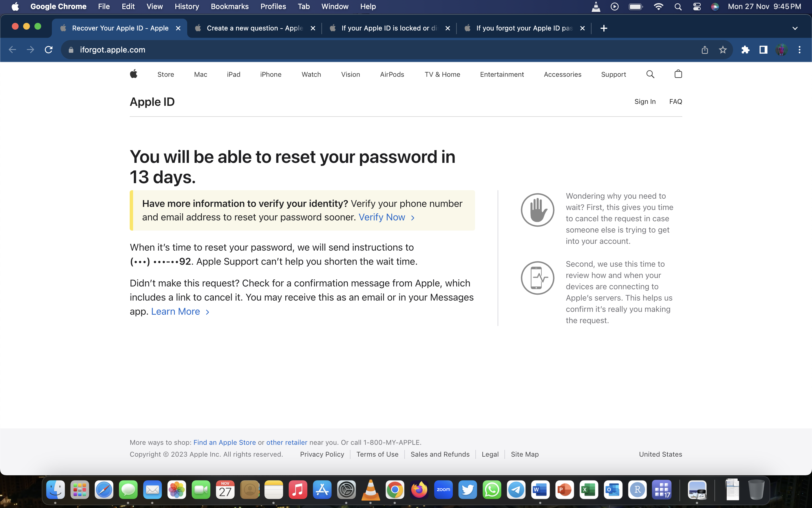The image size is (812, 508).
Task: Open System Settings in the Dock
Action: tap(346, 490)
